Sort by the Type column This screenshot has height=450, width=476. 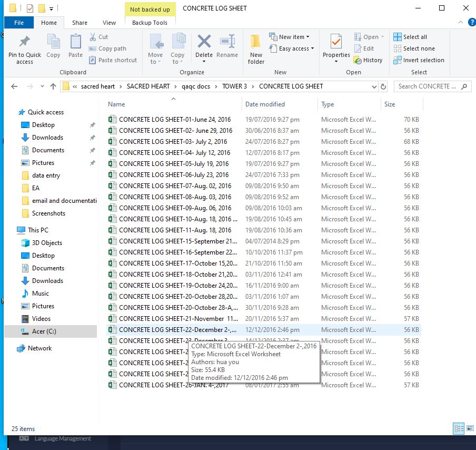(328, 104)
